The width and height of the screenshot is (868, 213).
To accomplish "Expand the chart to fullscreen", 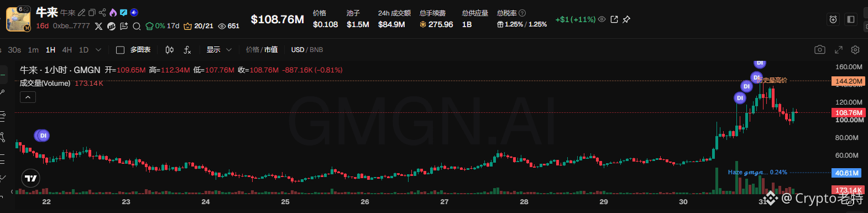I will (x=839, y=50).
